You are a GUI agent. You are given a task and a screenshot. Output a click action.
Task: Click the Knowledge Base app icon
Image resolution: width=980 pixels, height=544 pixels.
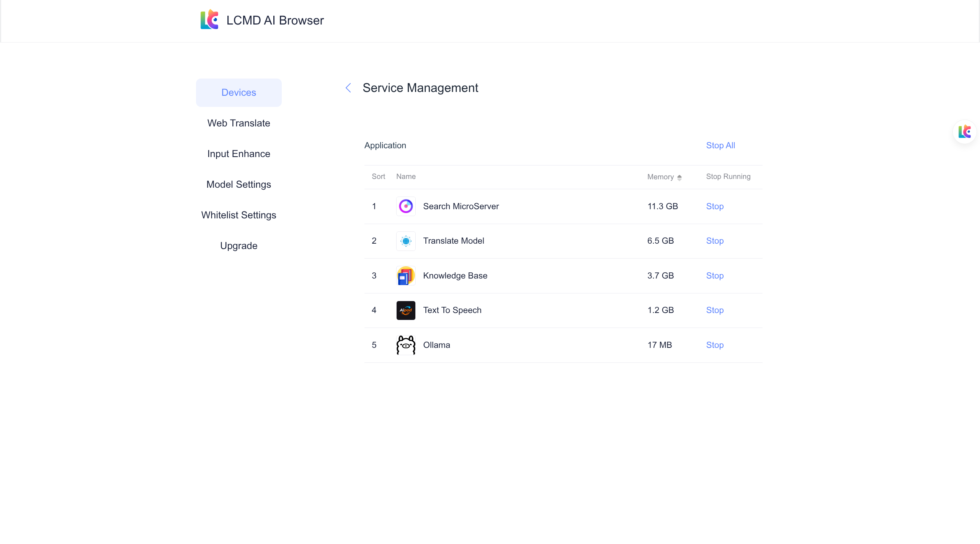[x=406, y=276]
